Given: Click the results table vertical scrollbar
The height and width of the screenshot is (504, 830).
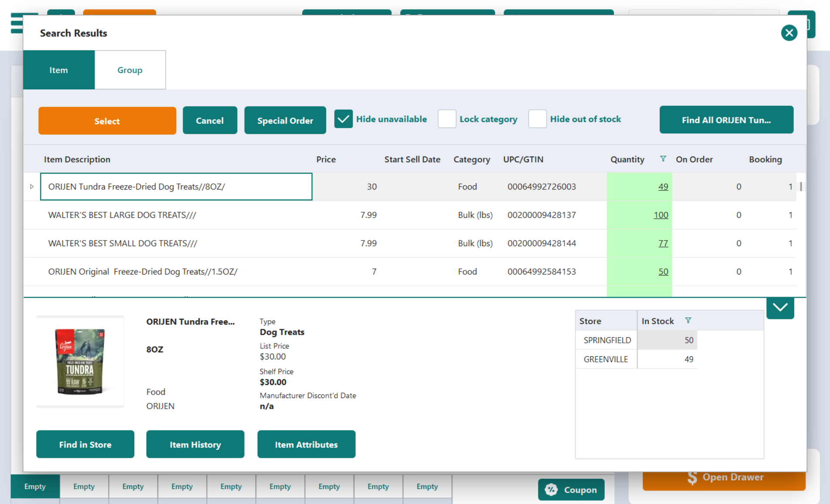Looking at the screenshot, I should click(x=801, y=186).
